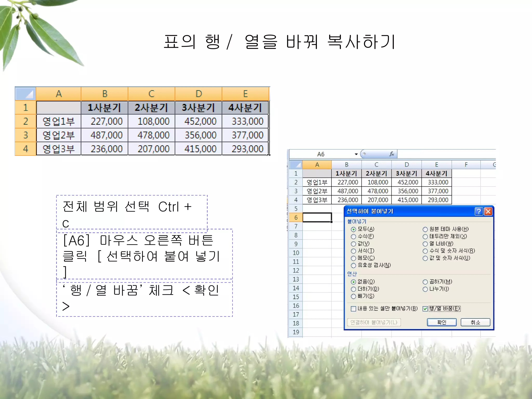The image size is (532, 399).
Task: Check the 행/열 바꿈 checkbox
Action: [x=425, y=309]
